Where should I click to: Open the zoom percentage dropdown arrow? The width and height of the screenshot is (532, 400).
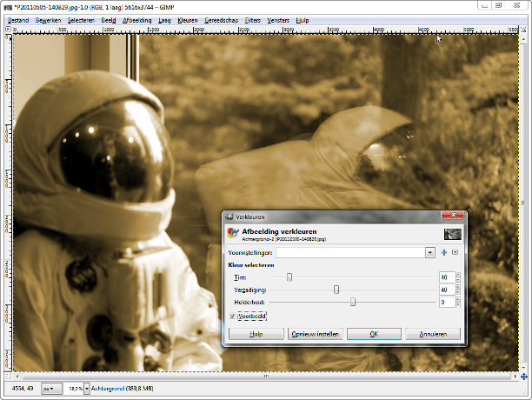87,389
